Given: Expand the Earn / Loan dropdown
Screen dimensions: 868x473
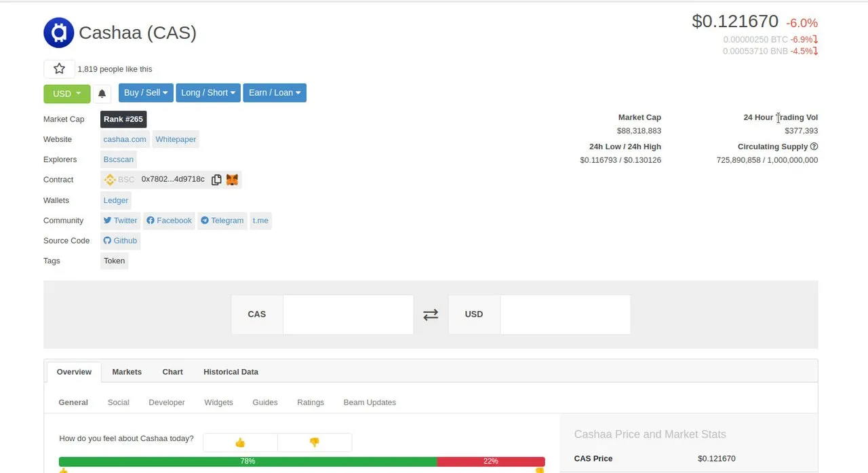Looking at the screenshot, I should pyautogui.click(x=275, y=92).
